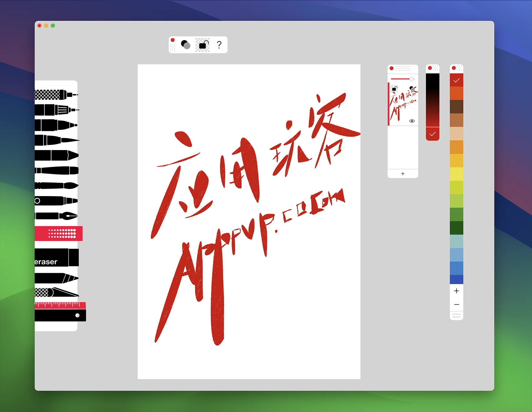Add a color with palette plus
Viewport: 532px width, 412px height.
(457, 291)
